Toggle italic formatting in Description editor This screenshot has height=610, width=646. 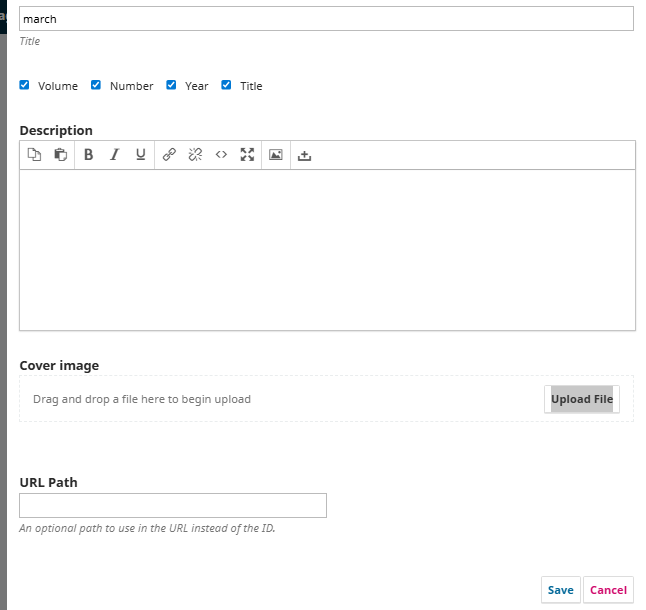[114, 155]
